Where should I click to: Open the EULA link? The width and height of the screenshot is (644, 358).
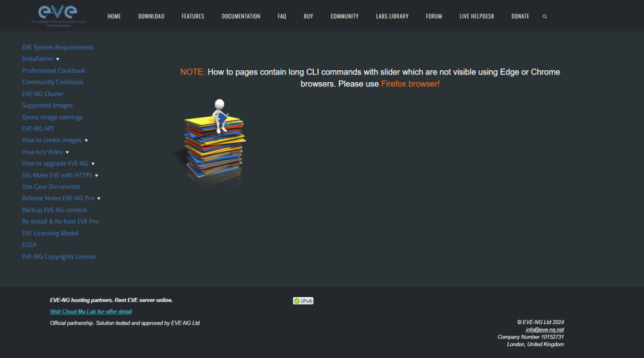click(x=29, y=245)
